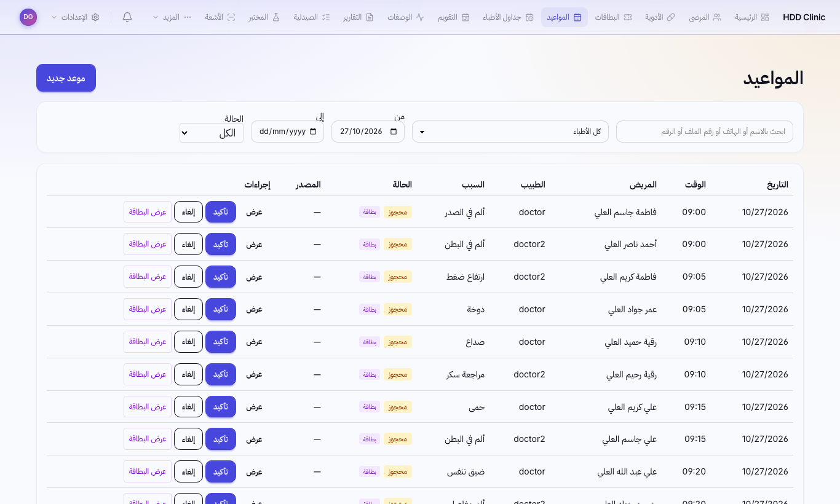Click reason text مراجعة سكر
Screen dimensions: 840x504
466,374
